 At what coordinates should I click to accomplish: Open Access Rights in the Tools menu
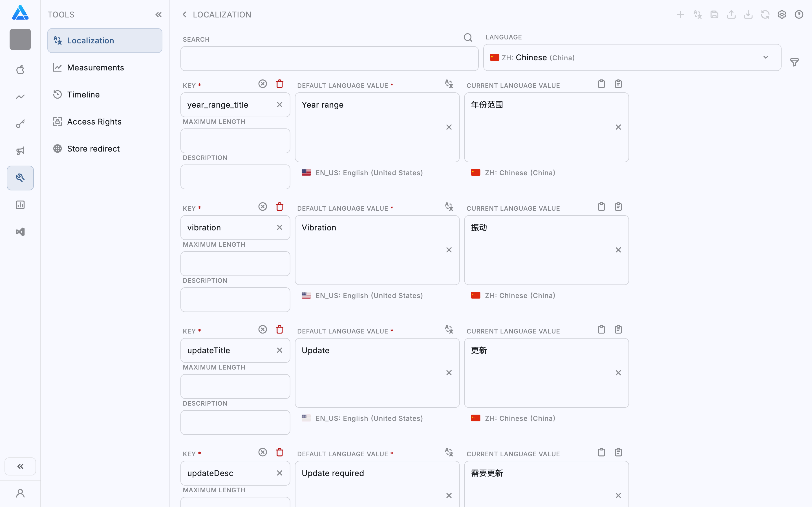pos(94,122)
